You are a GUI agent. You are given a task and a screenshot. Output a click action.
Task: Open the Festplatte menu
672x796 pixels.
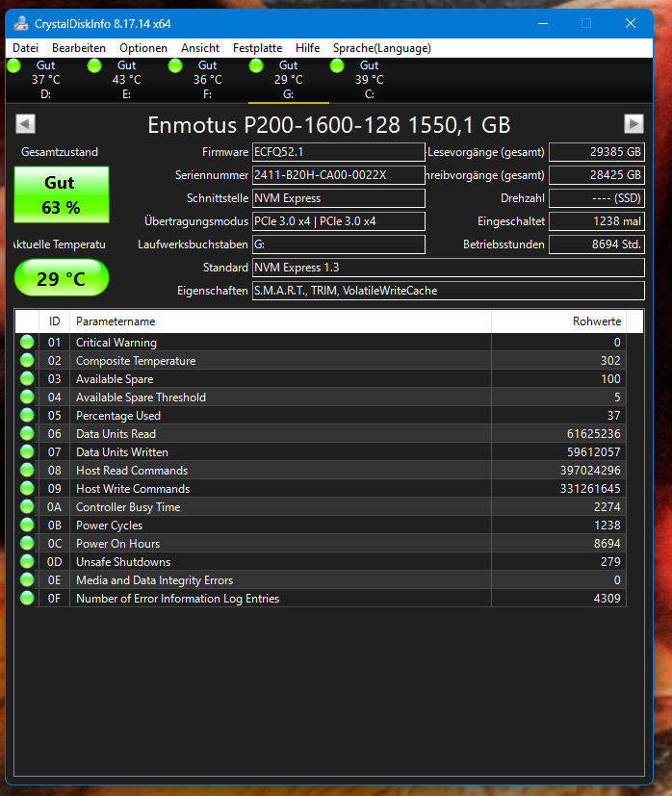(x=257, y=48)
